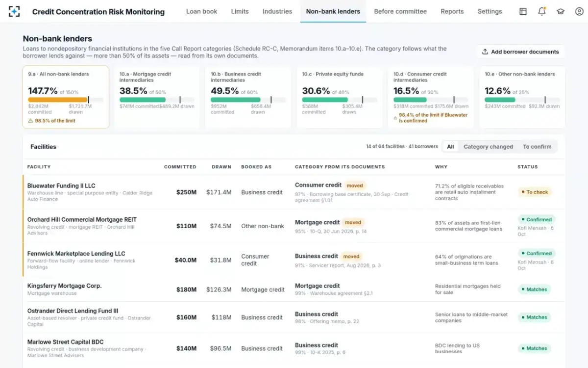Open the 10.b Business credit intermediaries card
The image size is (588, 368).
248,97
